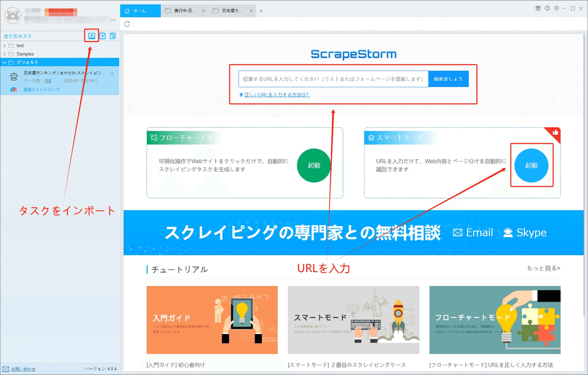Select the Samples folder row
Screen dimensions: 588x375
60,54
